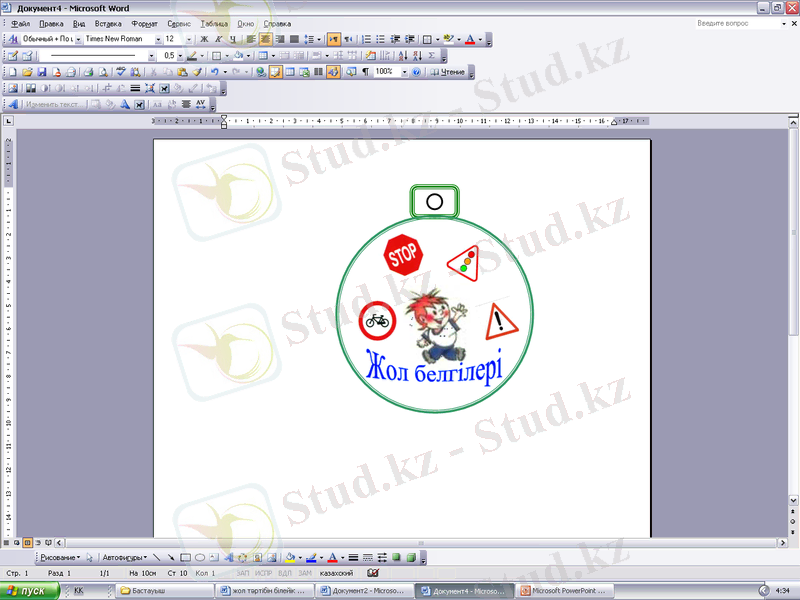
Task: Select the Oval shape tool in the Drawing toolbar
Action: click(x=200, y=557)
